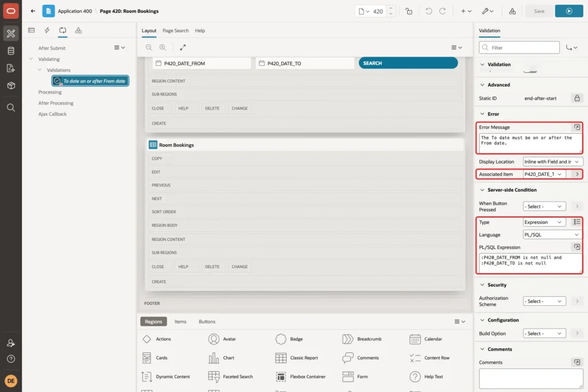This screenshot has width=588, height=392.
Task: Open the Authorization Scheme dropdown
Action: tap(544, 301)
